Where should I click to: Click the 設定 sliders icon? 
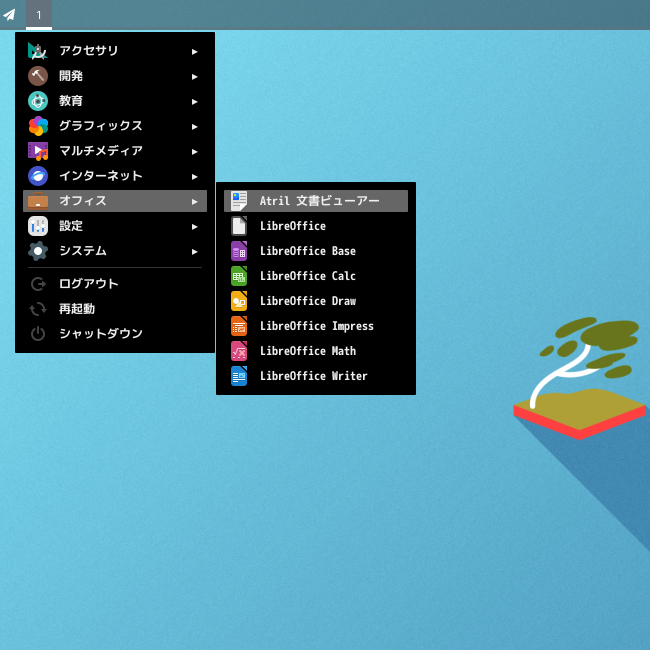click(38, 226)
